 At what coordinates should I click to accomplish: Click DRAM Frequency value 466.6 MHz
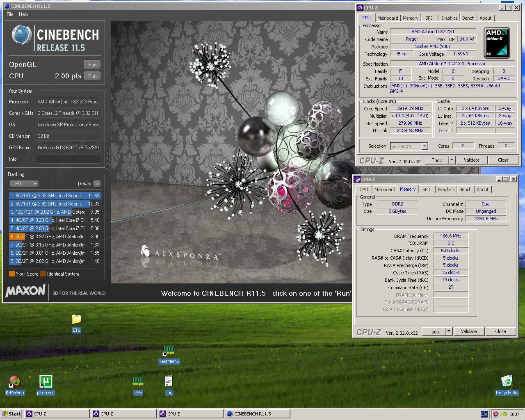tap(451, 236)
